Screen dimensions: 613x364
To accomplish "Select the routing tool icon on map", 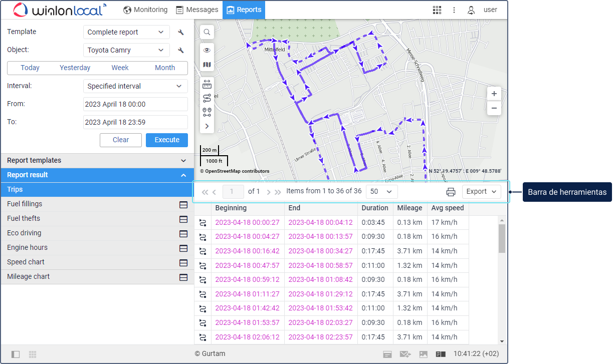I will [x=207, y=98].
